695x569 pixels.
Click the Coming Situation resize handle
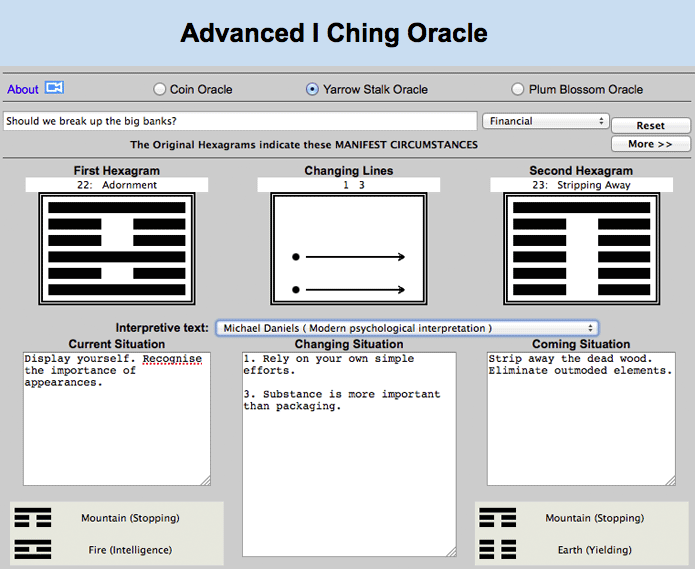click(671, 481)
